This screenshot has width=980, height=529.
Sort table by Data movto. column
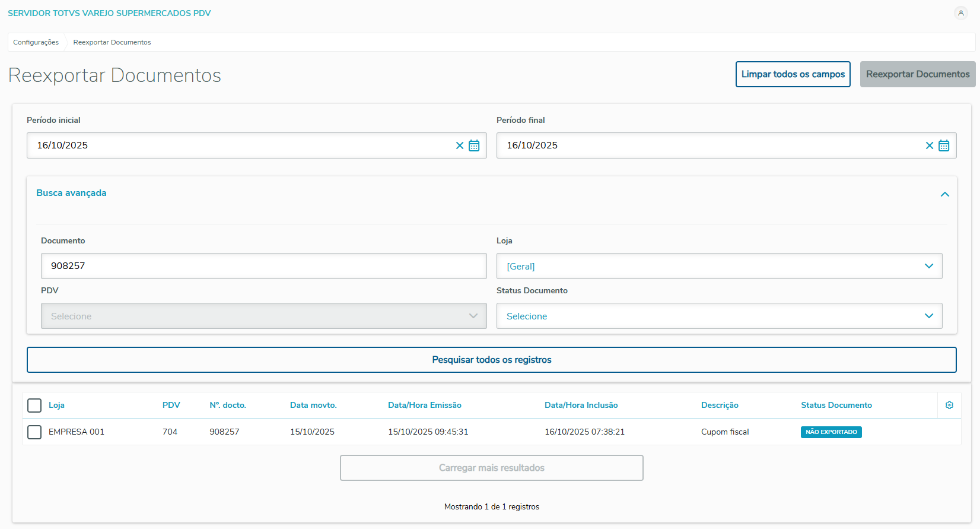313,405
